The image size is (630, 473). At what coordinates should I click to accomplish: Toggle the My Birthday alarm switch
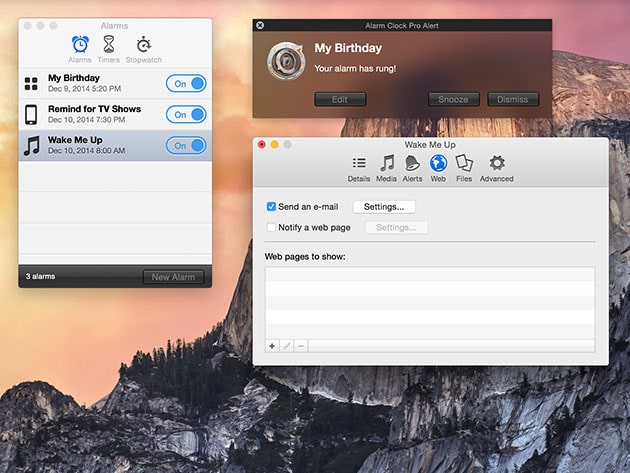point(186,84)
